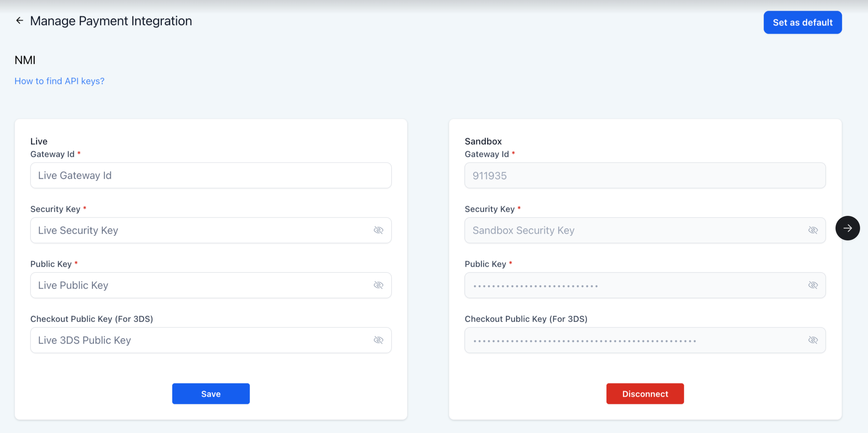This screenshot has height=433, width=868.
Task: Focus the Sandbox Security Key field
Action: [x=633, y=230]
